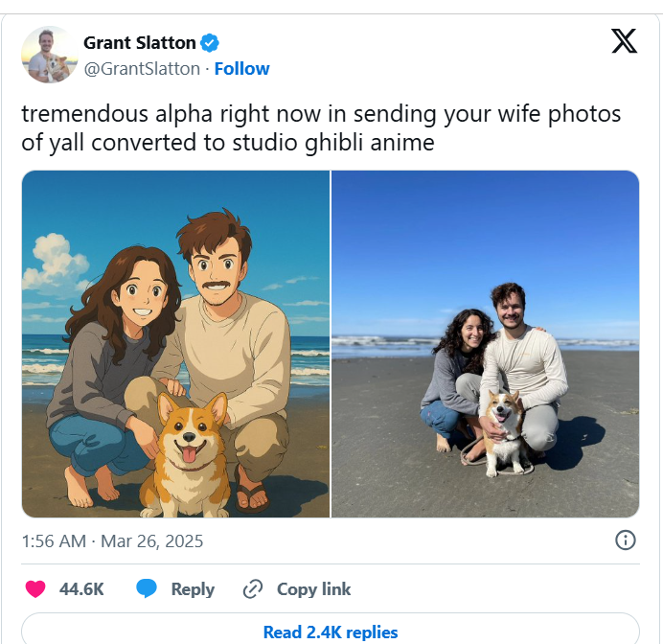Click the 44.6K likes count
The height and width of the screenshot is (644, 663).
[81, 589]
